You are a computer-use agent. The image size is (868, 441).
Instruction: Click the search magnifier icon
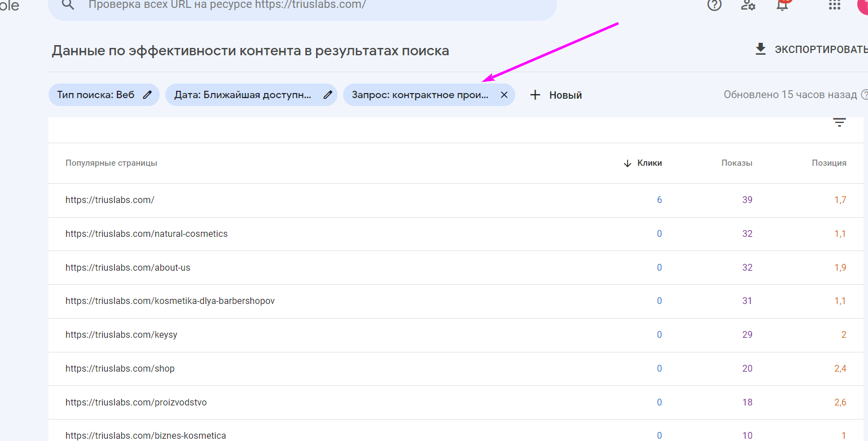[x=68, y=5]
